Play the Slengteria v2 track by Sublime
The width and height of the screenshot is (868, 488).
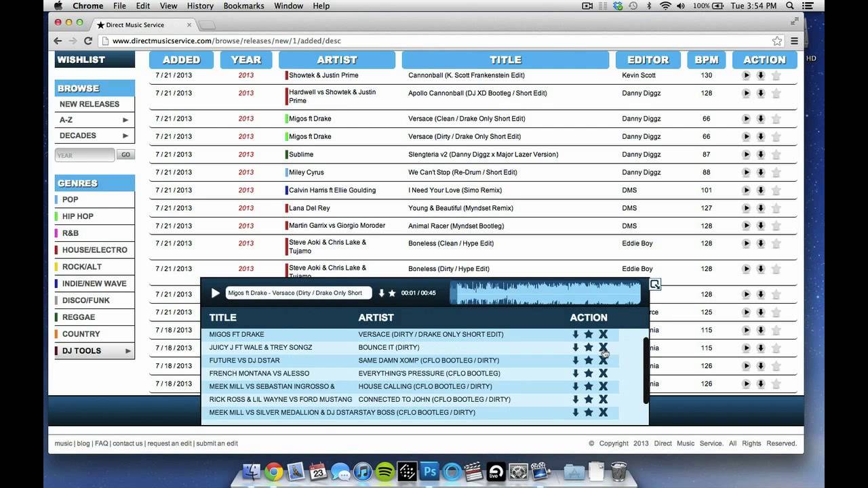746,155
